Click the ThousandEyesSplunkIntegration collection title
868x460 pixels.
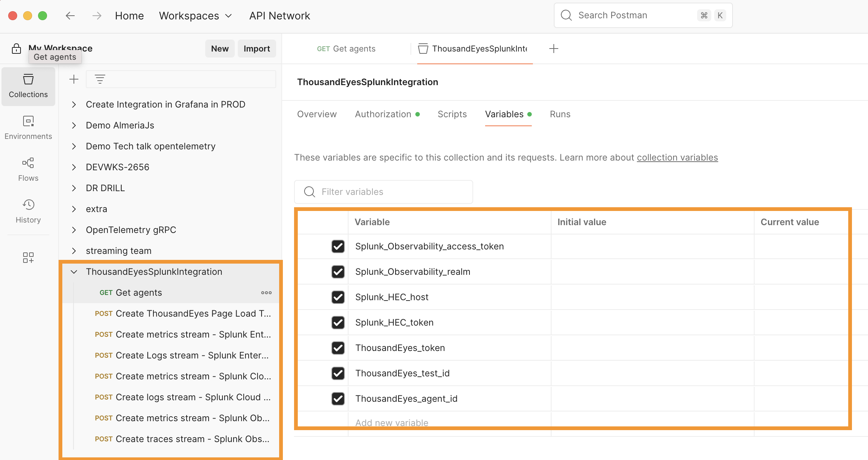point(368,82)
